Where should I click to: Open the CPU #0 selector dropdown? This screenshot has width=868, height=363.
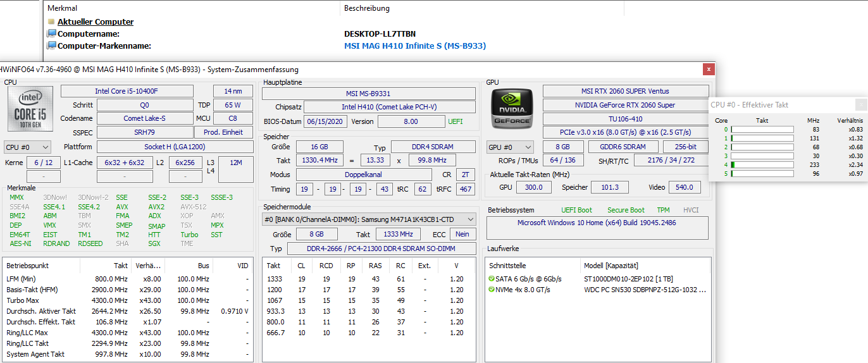point(27,147)
